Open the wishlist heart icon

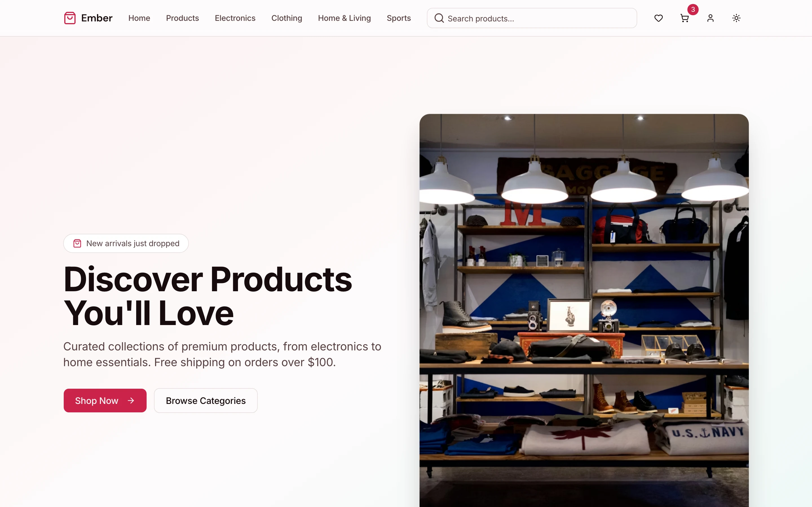click(658, 18)
